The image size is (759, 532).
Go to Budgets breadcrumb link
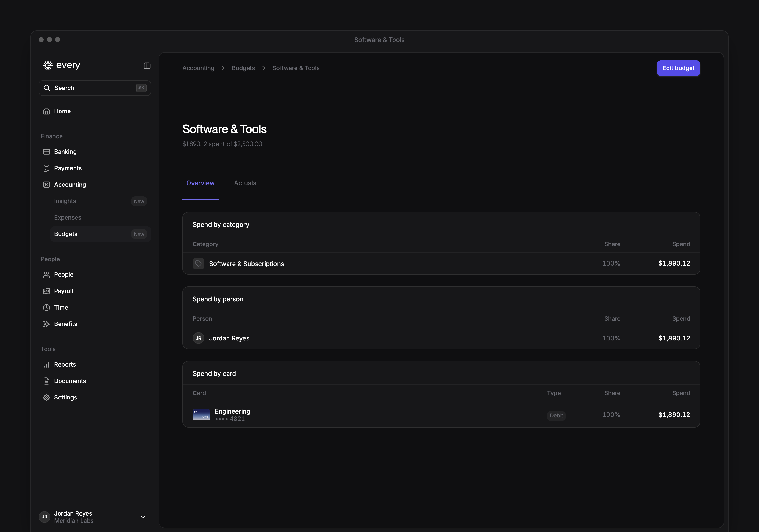coord(243,68)
